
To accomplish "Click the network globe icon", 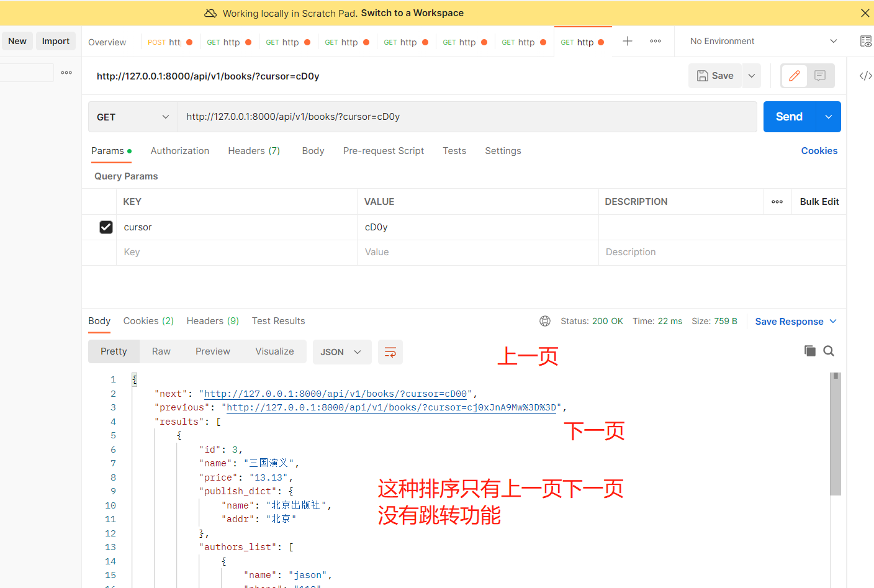I will [x=545, y=321].
